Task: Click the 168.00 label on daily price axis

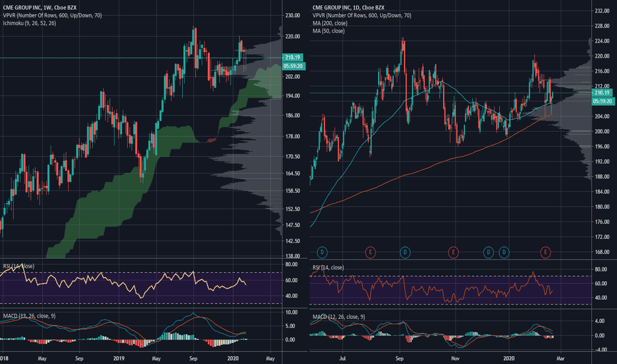Action: coord(602,252)
